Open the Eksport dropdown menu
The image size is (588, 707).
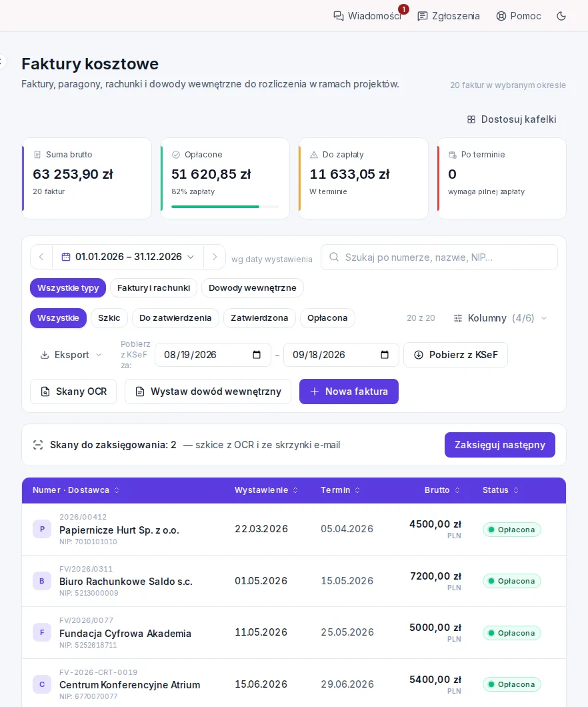click(x=71, y=355)
